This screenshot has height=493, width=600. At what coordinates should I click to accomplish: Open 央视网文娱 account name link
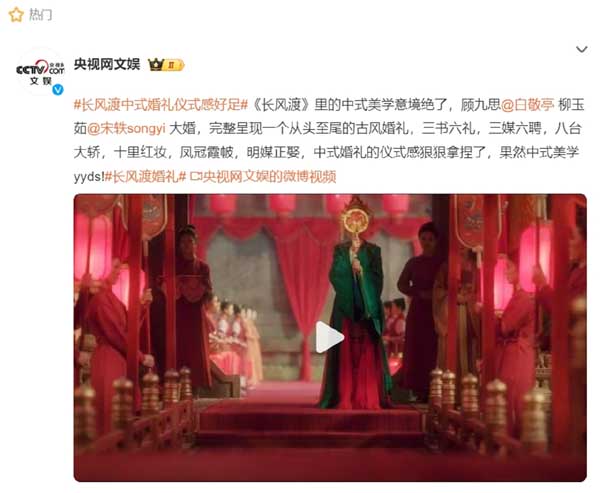point(107,64)
